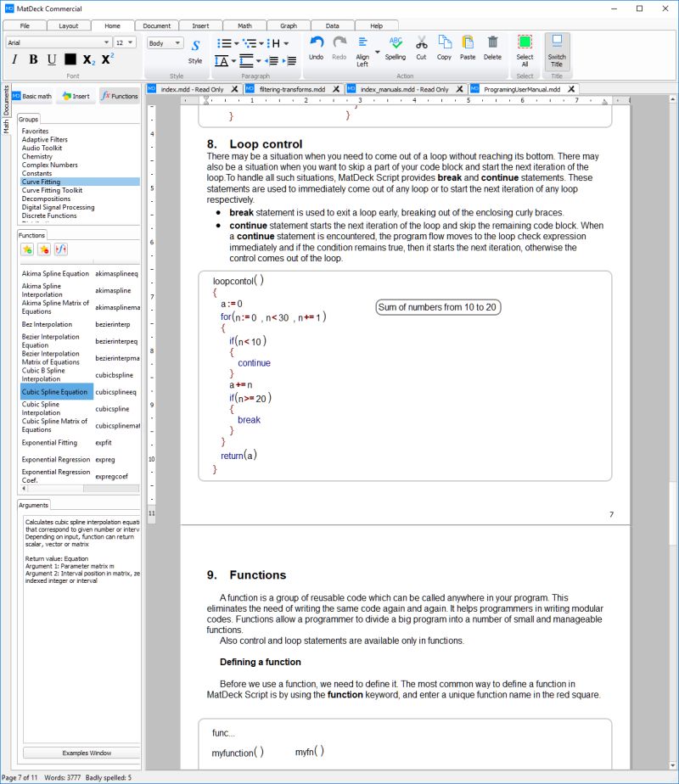Select the Digital Signal Processing group
Viewport: 679px width, 784px height.
[x=58, y=207]
